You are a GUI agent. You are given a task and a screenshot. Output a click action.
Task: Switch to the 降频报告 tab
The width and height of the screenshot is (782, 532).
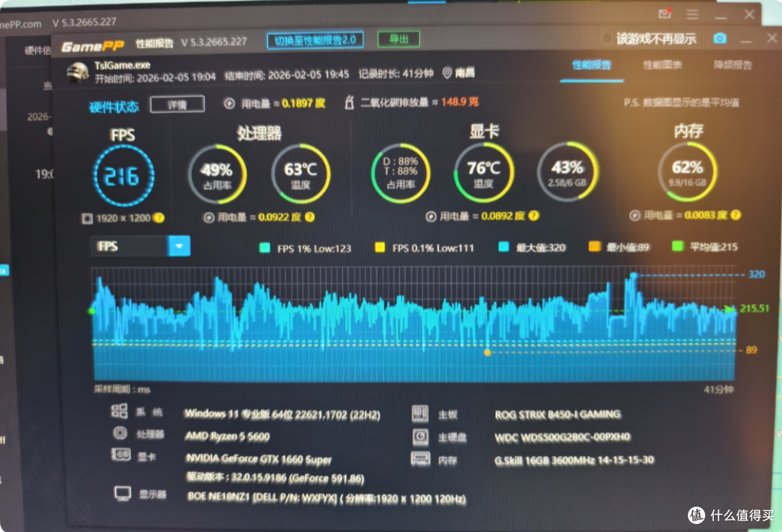(x=732, y=65)
